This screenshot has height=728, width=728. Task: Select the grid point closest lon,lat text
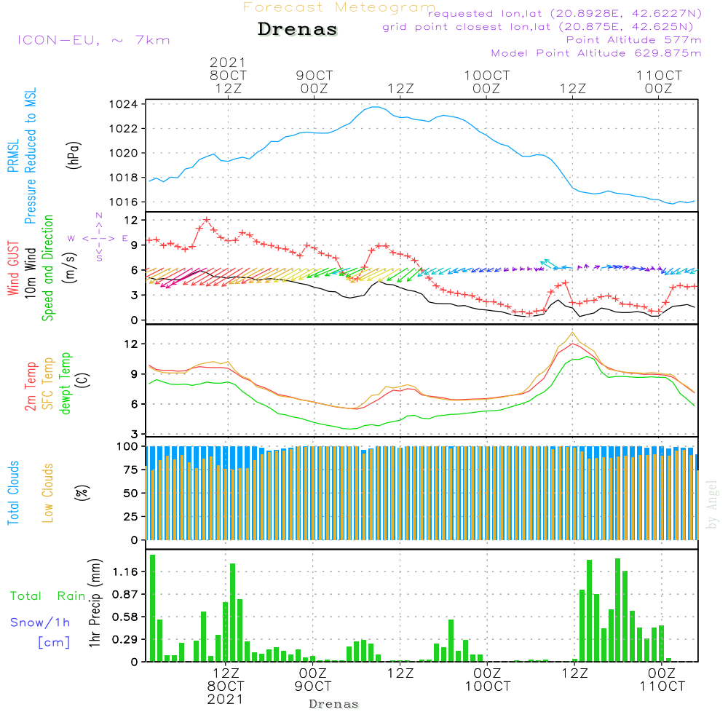point(542,27)
